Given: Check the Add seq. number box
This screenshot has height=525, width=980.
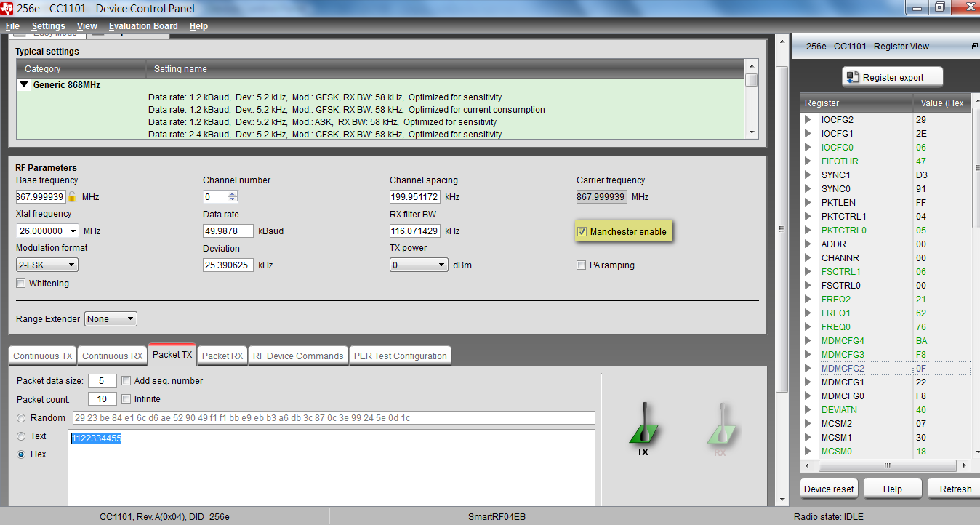Looking at the screenshot, I should 126,381.
